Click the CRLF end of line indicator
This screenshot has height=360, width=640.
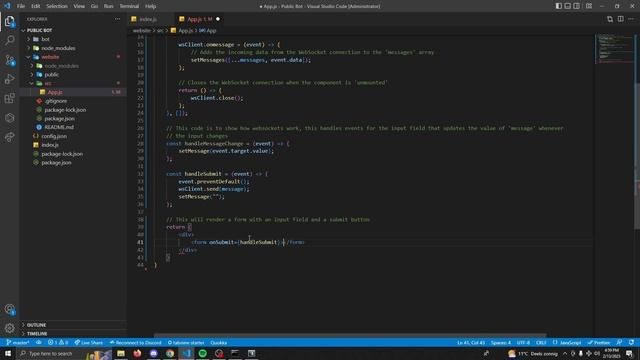541,342
